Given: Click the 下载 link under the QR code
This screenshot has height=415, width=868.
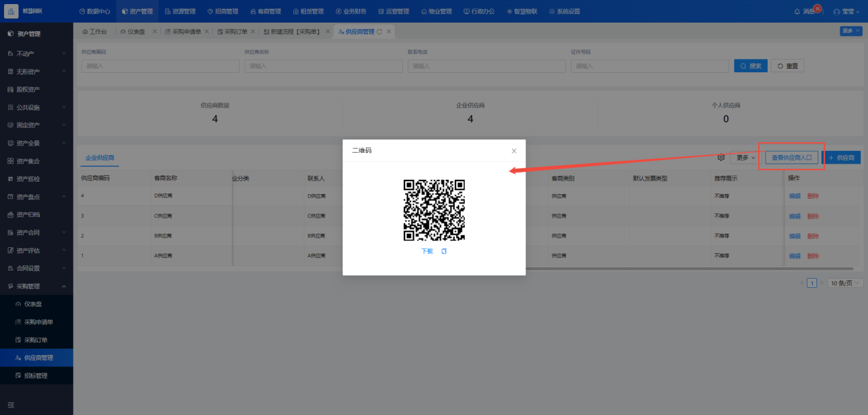Looking at the screenshot, I should (427, 251).
